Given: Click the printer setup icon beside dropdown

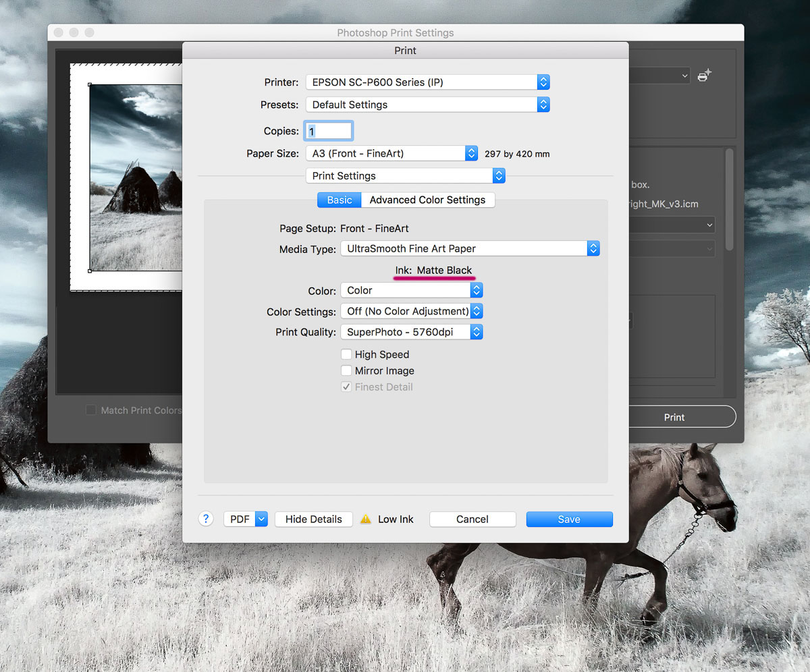Looking at the screenshot, I should (704, 76).
